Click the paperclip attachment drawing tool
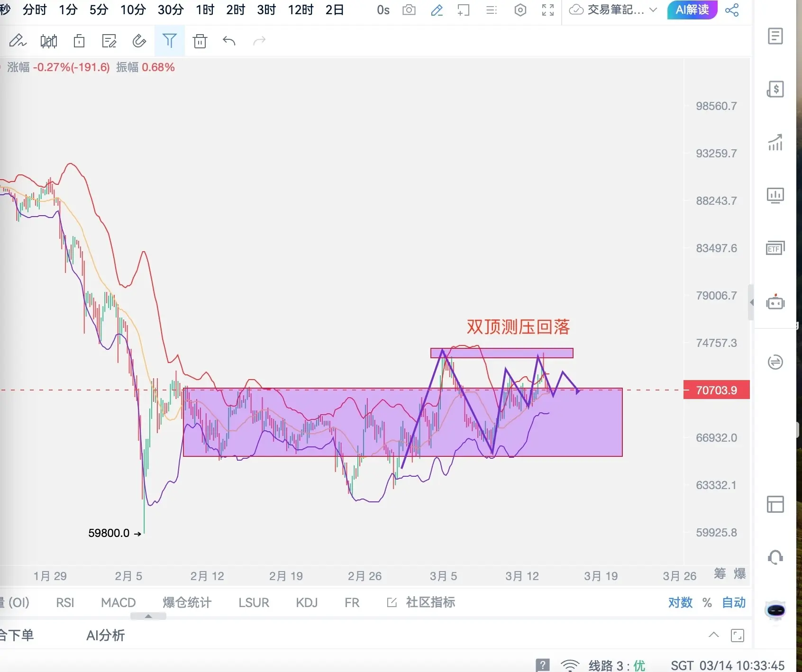Viewport: 802px width, 672px height. click(139, 41)
